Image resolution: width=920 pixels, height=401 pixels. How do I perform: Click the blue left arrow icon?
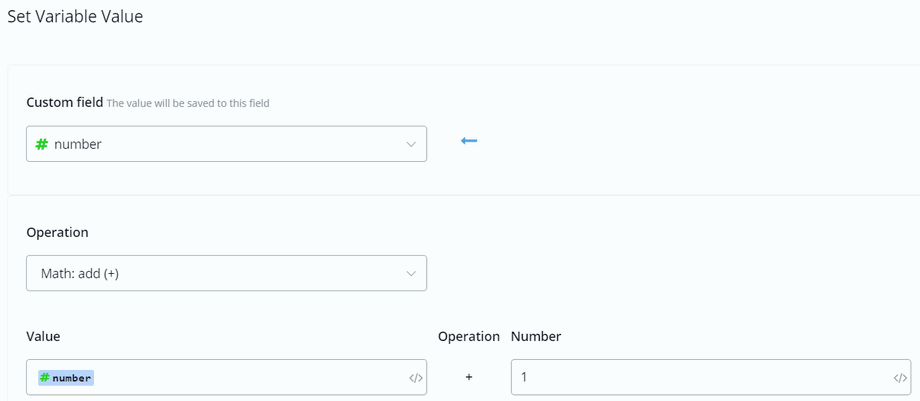[x=469, y=141]
